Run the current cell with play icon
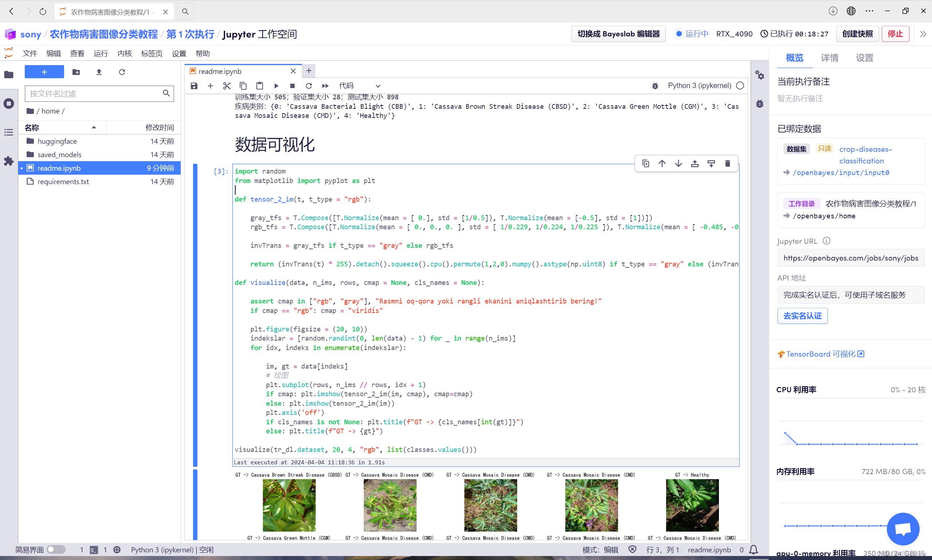 tap(276, 86)
